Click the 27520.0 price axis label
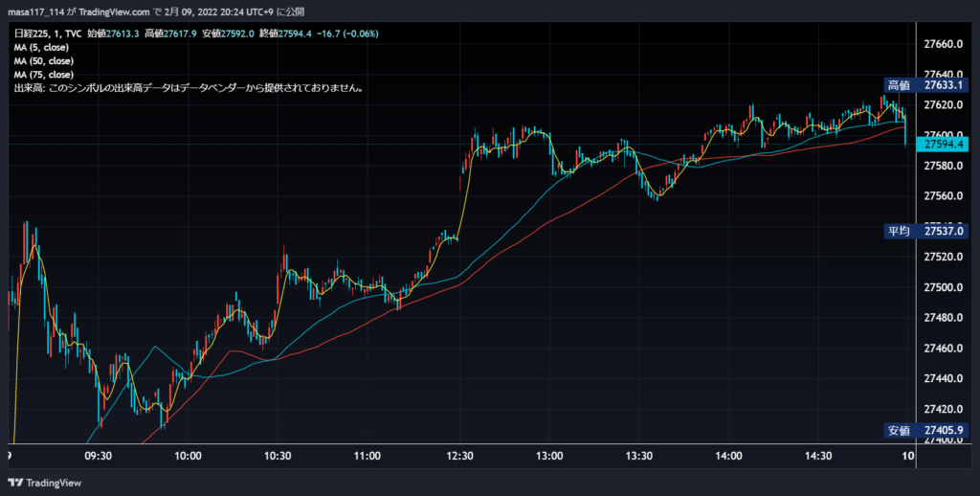 coord(942,257)
